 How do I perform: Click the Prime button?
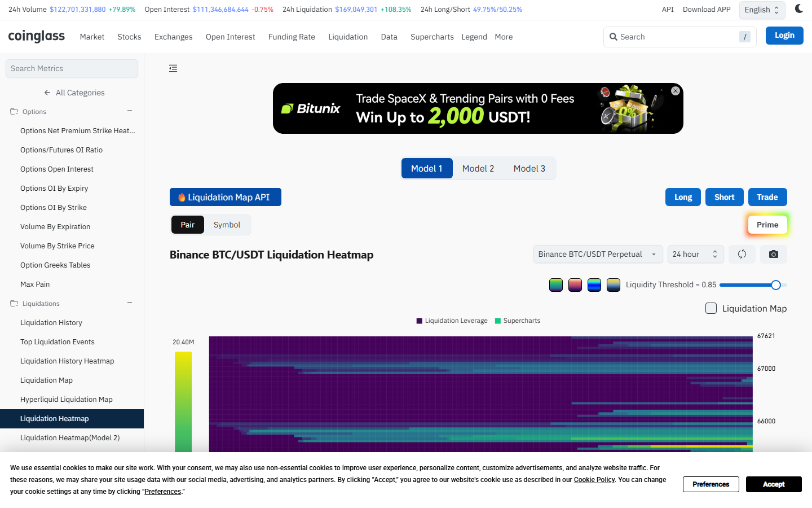[x=767, y=225]
